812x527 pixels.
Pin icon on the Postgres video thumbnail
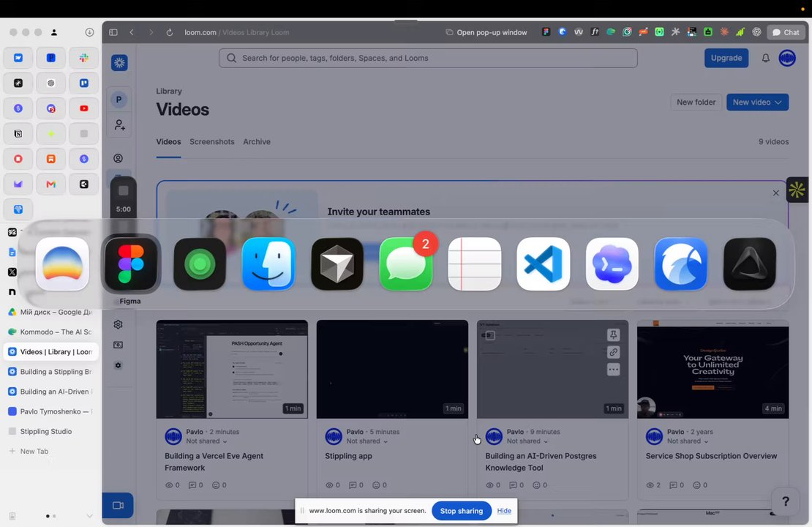[x=613, y=334]
